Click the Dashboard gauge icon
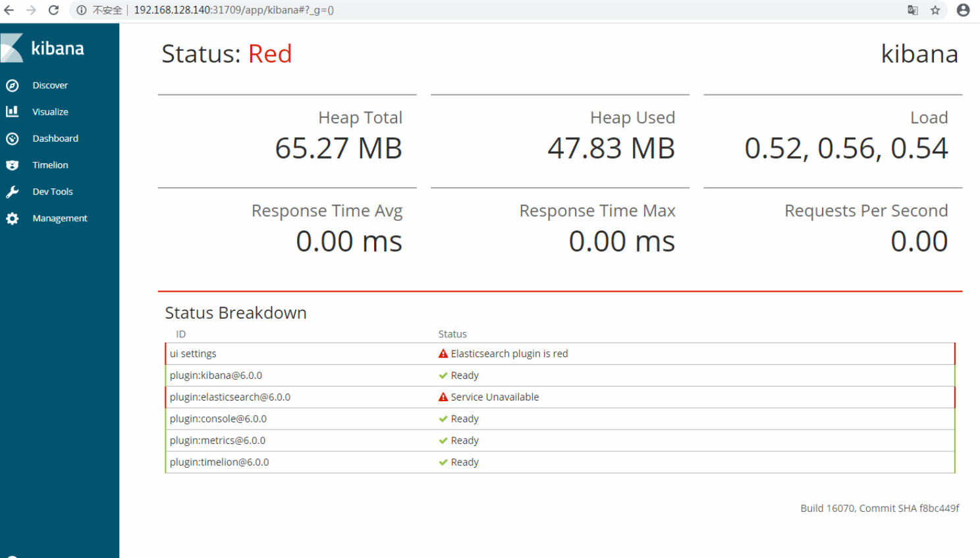The height and width of the screenshot is (558, 980). [x=12, y=138]
